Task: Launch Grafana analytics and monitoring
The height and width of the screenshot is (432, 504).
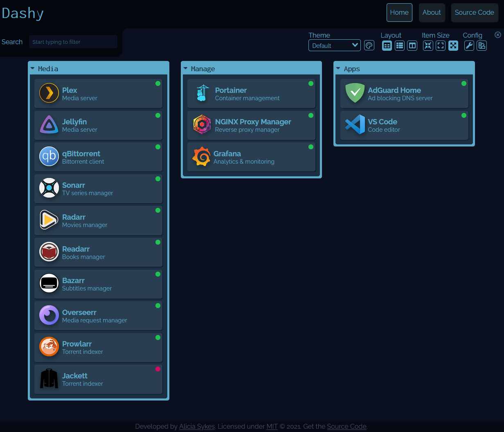Action: point(251,157)
